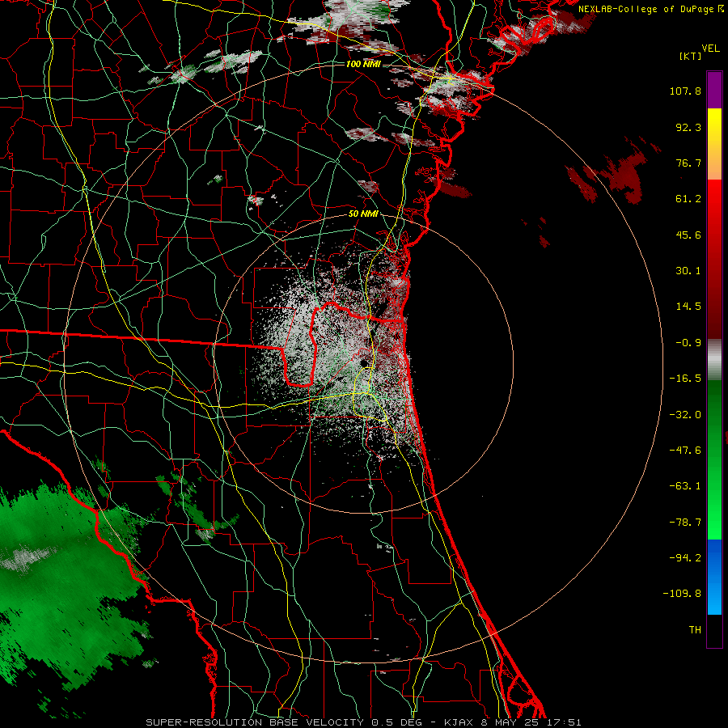The image size is (728, 728).
Task: Click the black TH segment of the color bar
Action: (714, 630)
